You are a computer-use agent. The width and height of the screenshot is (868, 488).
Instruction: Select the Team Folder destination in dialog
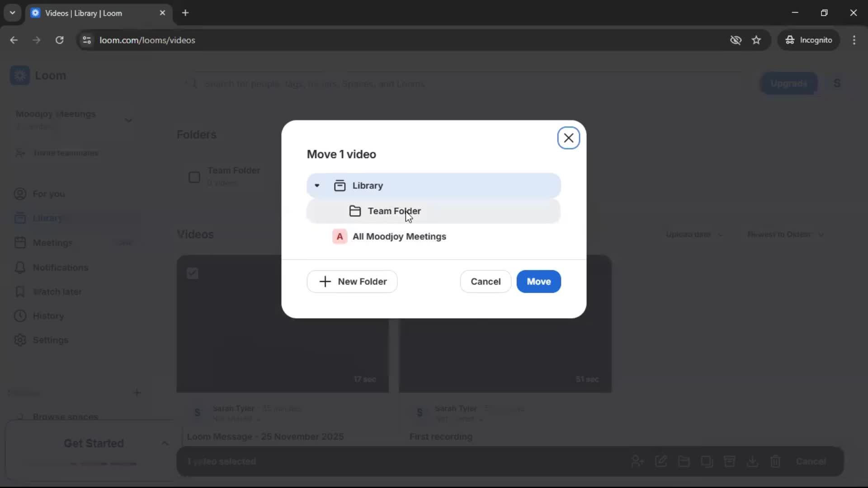pyautogui.click(x=393, y=211)
